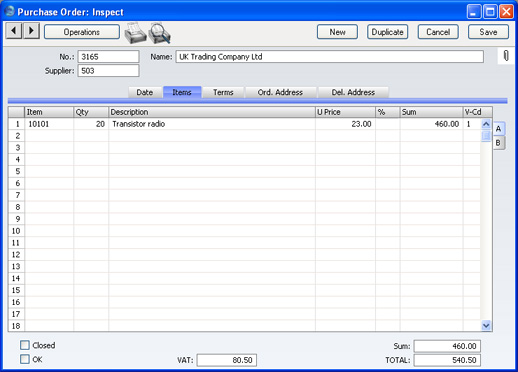Open the Terms tab
Image resolution: width=518 pixels, height=372 pixels.
pos(223,92)
